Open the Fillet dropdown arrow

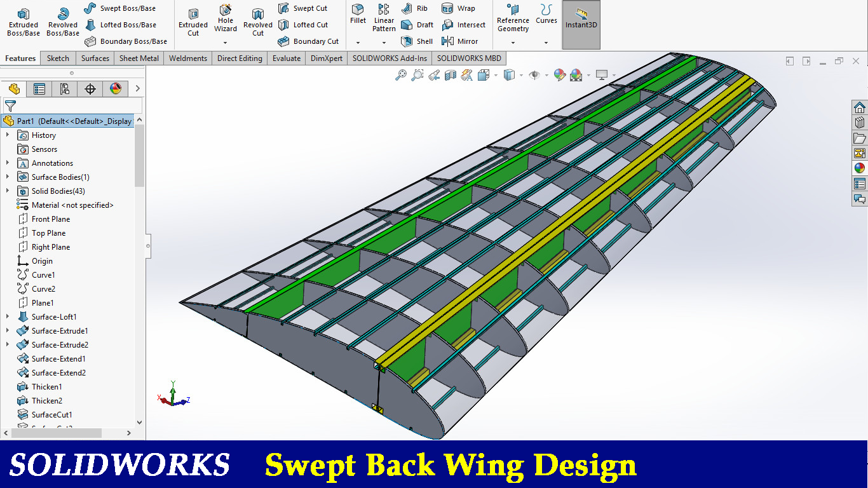tap(358, 43)
